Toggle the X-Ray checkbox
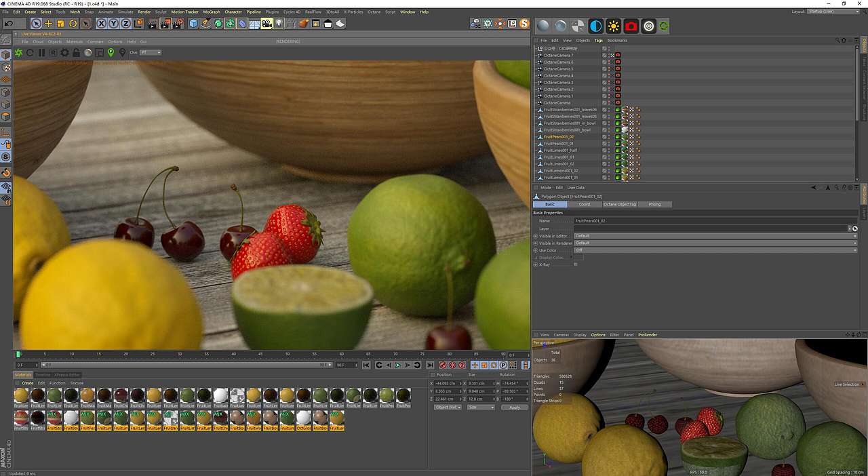The image size is (868, 476). (x=576, y=264)
